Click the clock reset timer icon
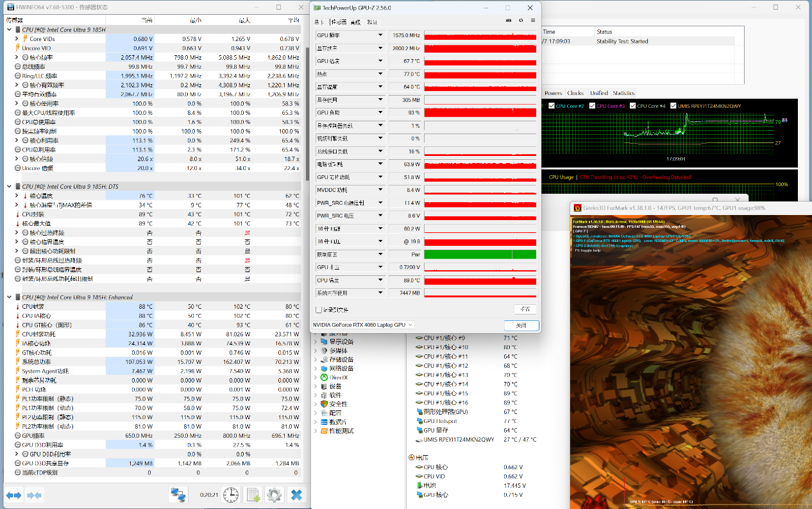This screenshot has height=509, width=812. pyautogui.click(x=231, y=495)
